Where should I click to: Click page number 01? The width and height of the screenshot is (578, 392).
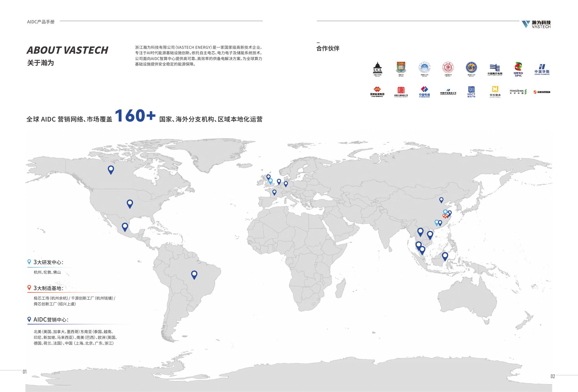click(25, 372)
